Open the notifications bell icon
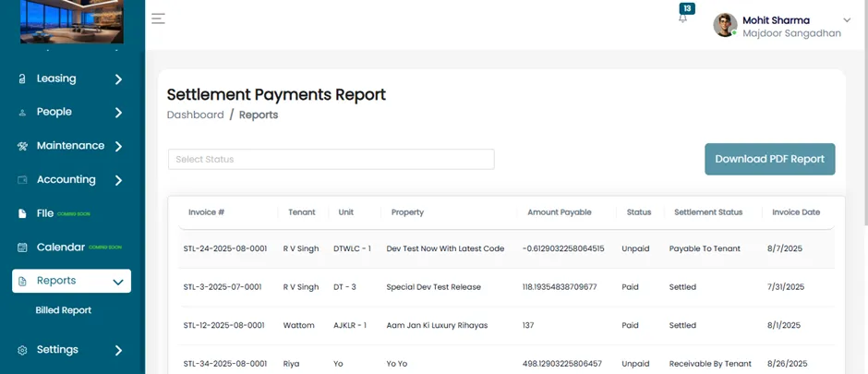Viewport: 868px width, 374px height. click(683, 18)
